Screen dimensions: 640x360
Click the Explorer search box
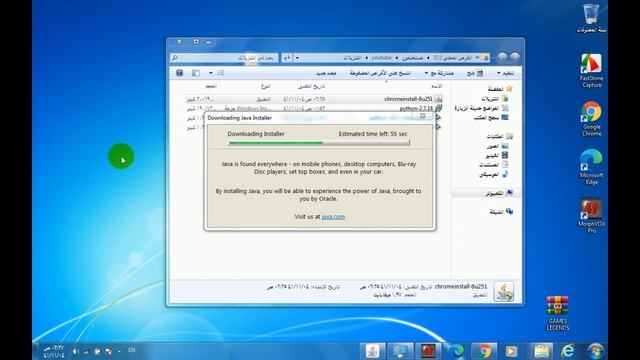pyautogui.click(x=224, y=58)
